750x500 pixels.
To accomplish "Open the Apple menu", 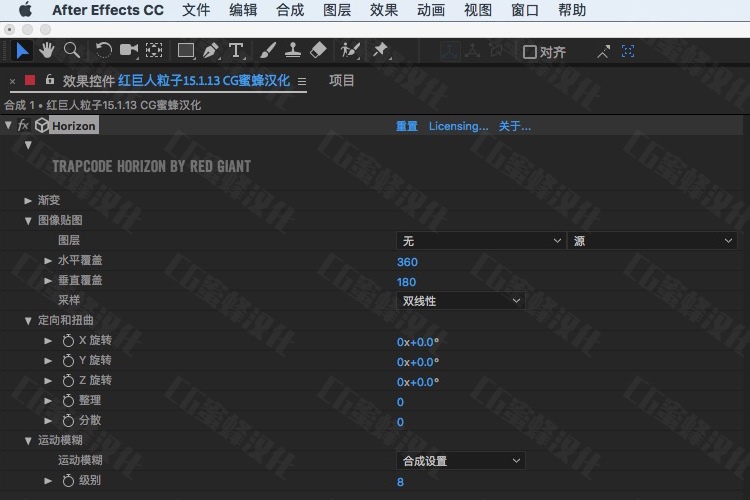I will point(25,10).
